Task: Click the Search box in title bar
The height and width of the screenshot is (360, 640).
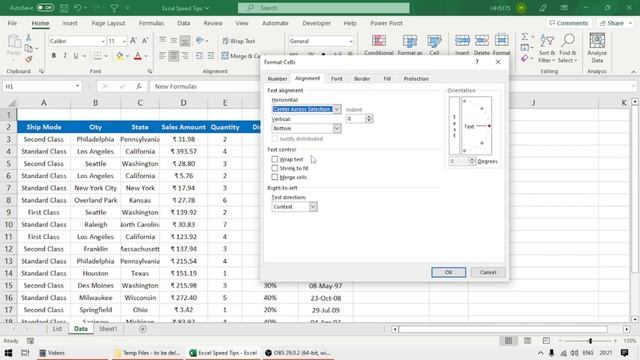Action: [324, 8]
